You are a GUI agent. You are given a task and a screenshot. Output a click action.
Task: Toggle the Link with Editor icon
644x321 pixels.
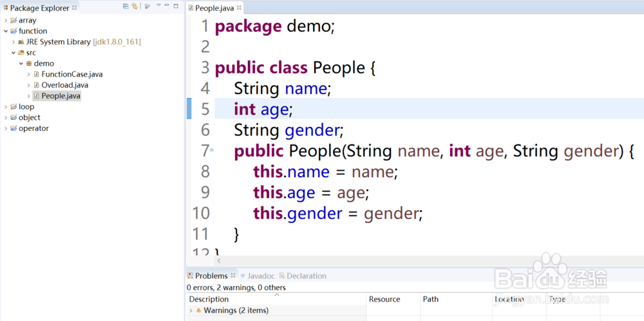[x=135, y=6]
